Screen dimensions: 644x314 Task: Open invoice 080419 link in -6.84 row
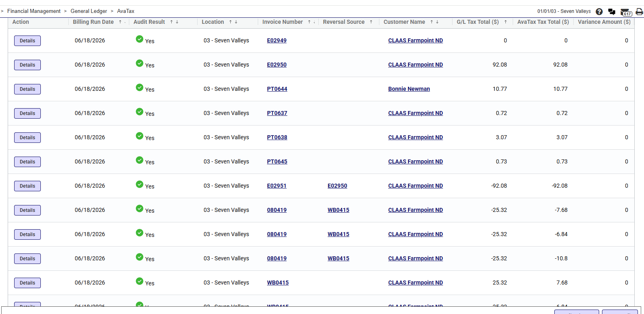(x=277, y=234)
